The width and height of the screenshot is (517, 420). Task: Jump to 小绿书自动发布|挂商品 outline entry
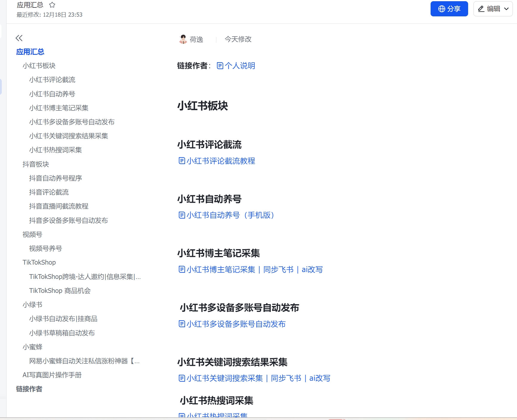[63, 318]
